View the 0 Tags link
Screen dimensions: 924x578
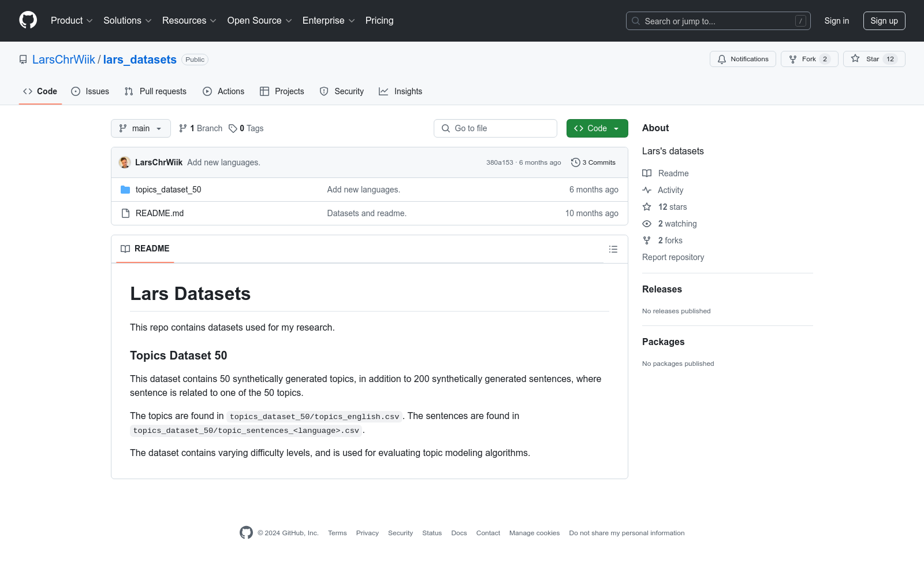[246, 128]
